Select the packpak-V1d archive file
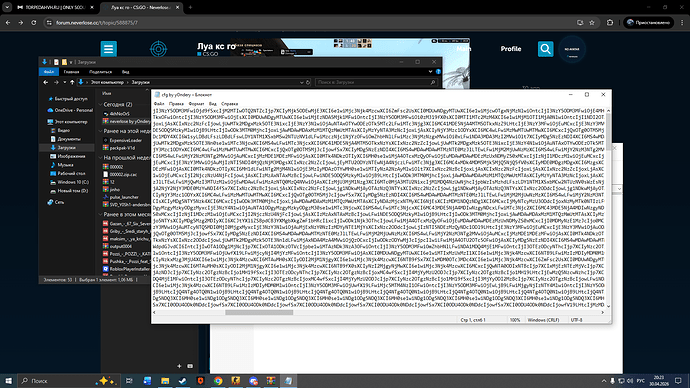The height and width of the screenshot is (388, 690). [119, 148]
